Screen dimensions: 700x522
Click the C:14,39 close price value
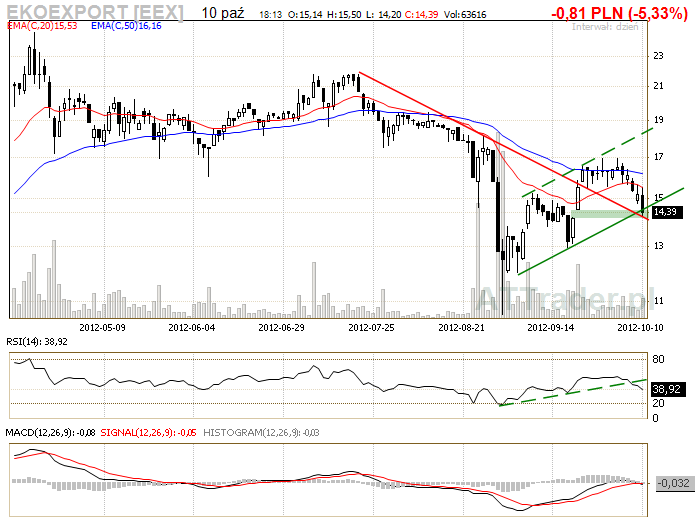tap(421, 15)
